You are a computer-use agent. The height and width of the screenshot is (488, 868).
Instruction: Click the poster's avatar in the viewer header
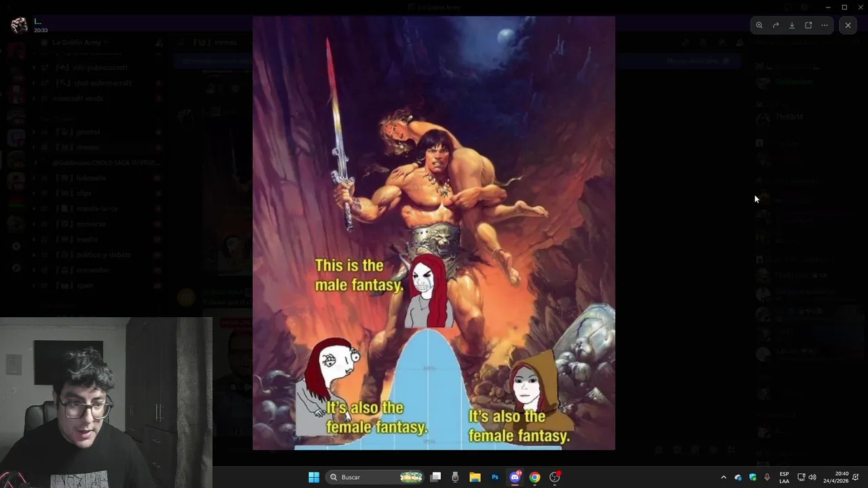[20, 25]
